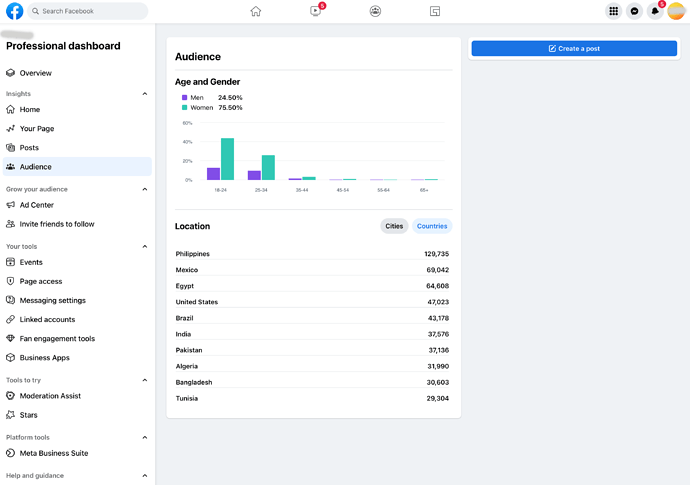Open the Watch video icon

point(316,11)
